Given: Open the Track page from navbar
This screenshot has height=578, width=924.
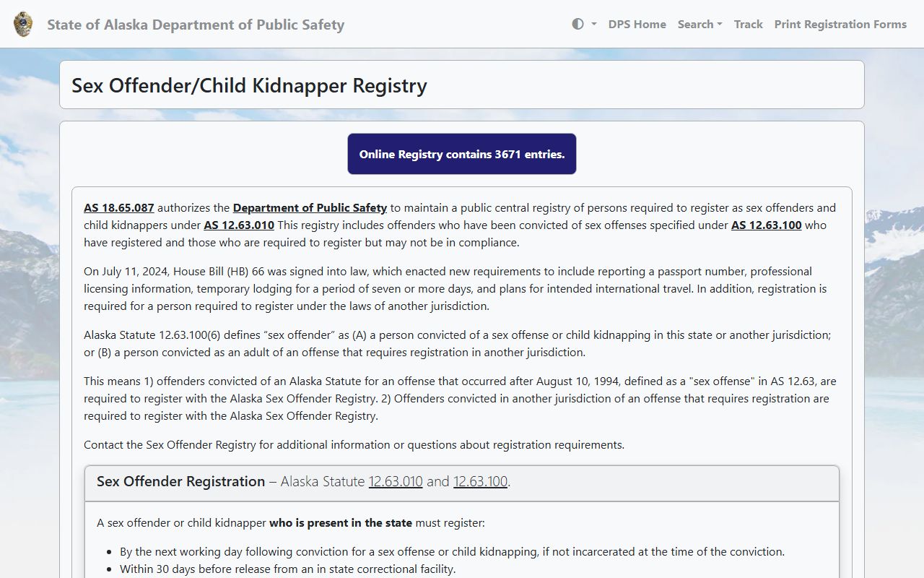Looking at the screenshot, I should pos(748,24).
